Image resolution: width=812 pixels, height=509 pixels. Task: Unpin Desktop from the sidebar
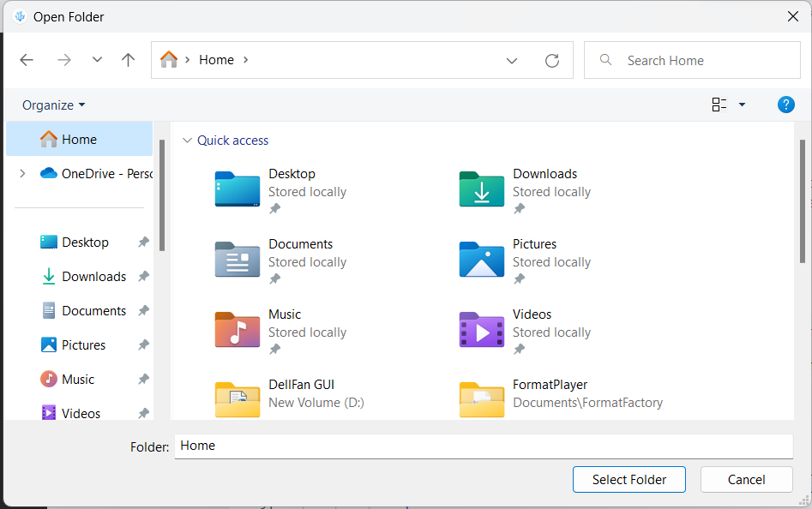[141, 242]
